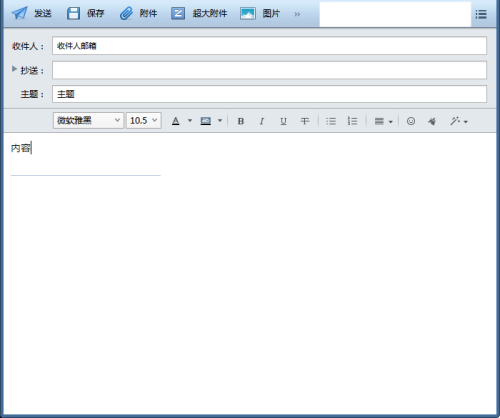Open the highlight color dropdown arrow
The height and width of the screenshot is (418, 500).
point(220,120)
